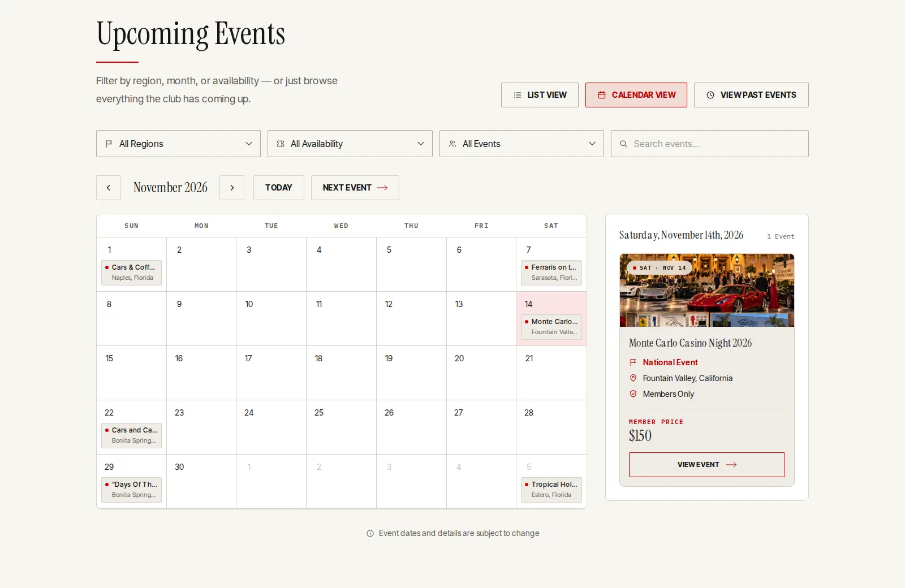Advance to the next month using the right chevron
This screenshot has width=905, height=588.
pos(232,188)
